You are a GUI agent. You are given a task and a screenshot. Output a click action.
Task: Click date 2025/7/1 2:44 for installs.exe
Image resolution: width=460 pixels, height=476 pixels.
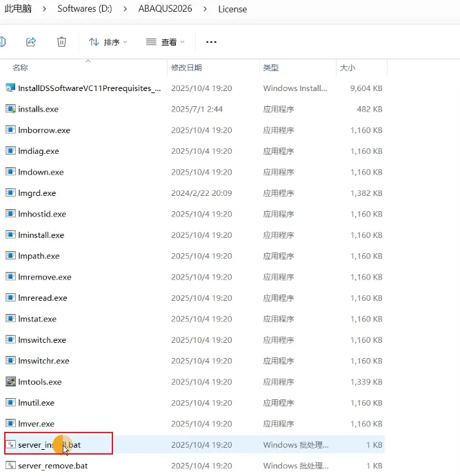[x=197, y=109]
